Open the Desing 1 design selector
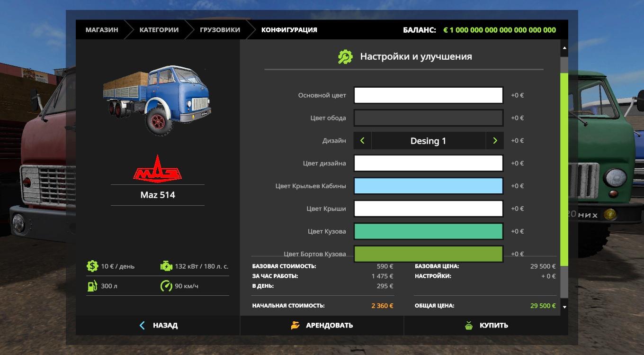The image size is (644, 355). coord(428,141)
